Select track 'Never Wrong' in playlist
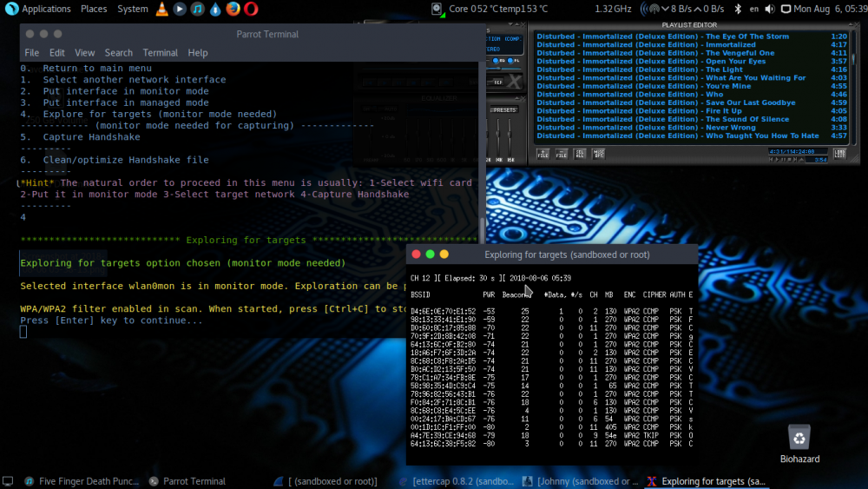Screen dimensions: 868x489 click(692, 128)
